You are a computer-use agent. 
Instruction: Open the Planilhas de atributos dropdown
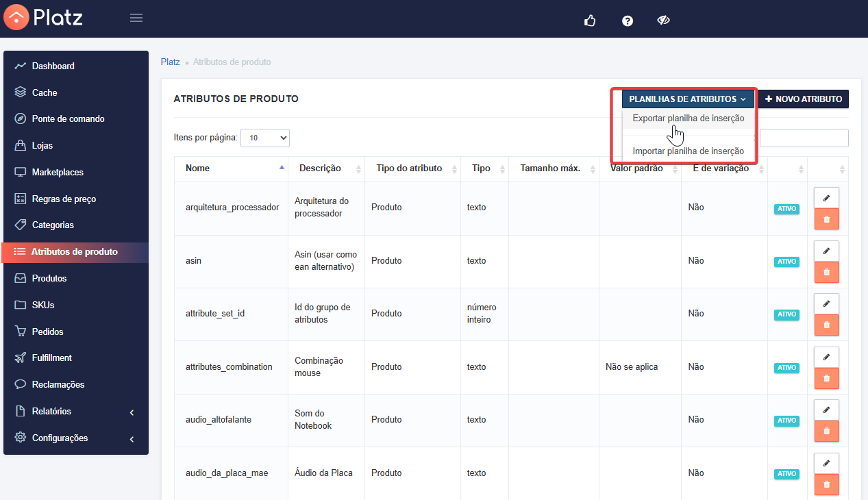pyautogui.click(x=688, y=99)
